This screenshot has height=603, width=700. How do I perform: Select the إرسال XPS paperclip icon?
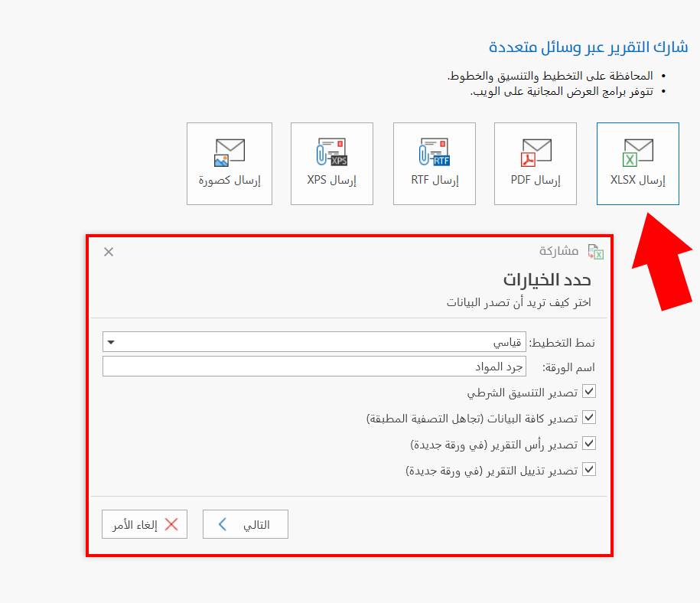[331, 151]
